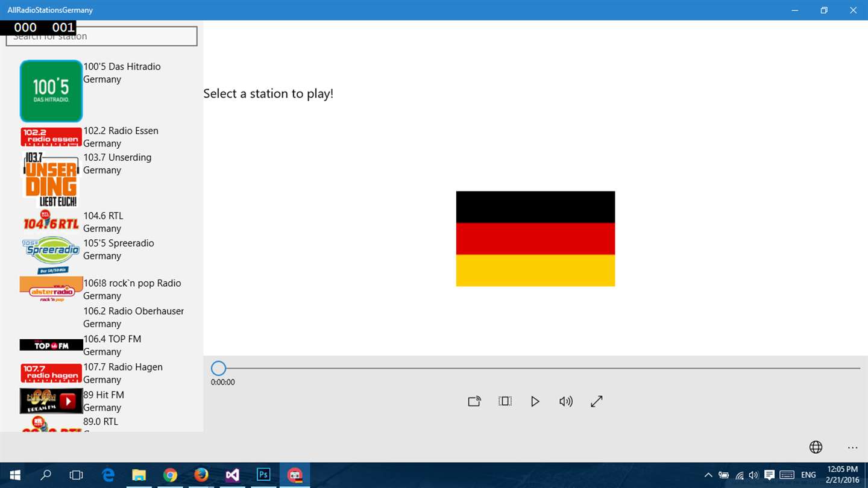Check the battery status tray icon
The width and height of the screenshot is (868, 488).
coord(723,475)
